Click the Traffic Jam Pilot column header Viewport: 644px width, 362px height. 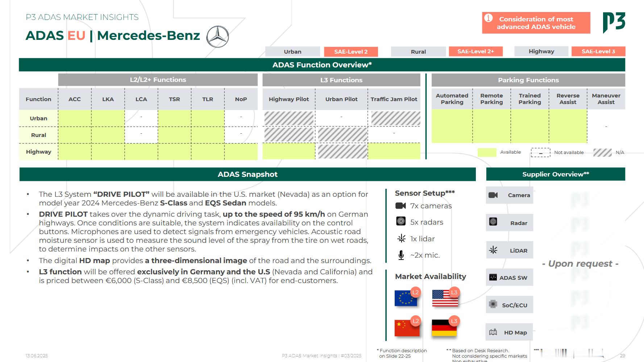[394, 99]
